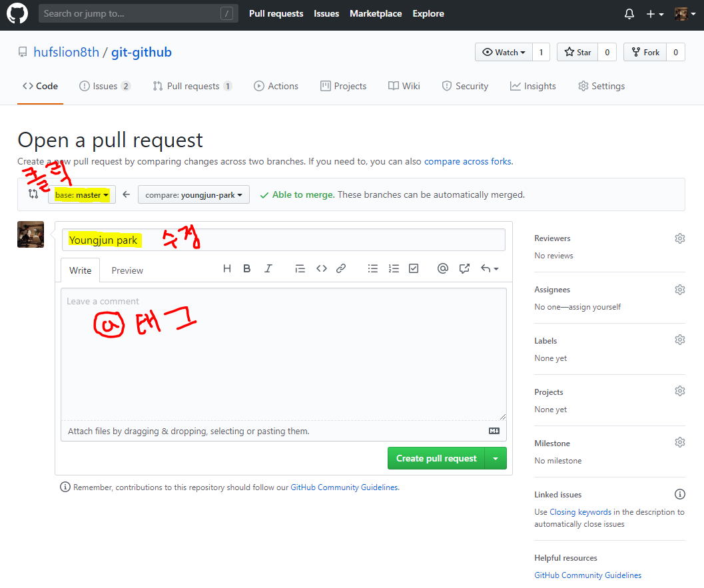Viewport: 704px width, 588px height.
Task: Open Reviewers gear settings
Action: click(x=680, y=238)
